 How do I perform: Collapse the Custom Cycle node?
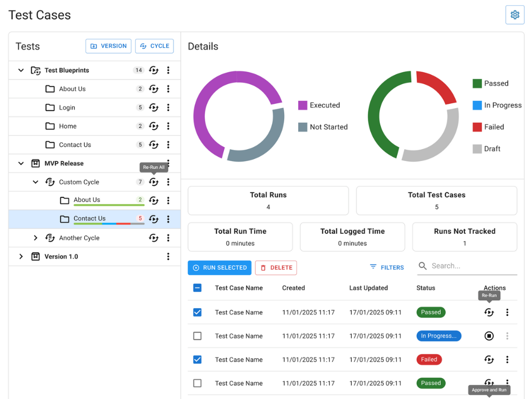tap(36, 182)
